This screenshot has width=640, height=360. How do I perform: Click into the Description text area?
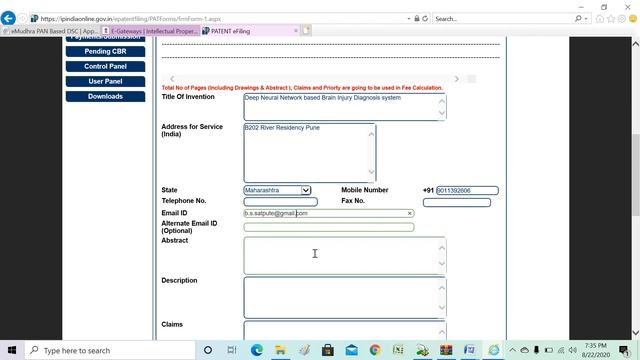[344, 298]
